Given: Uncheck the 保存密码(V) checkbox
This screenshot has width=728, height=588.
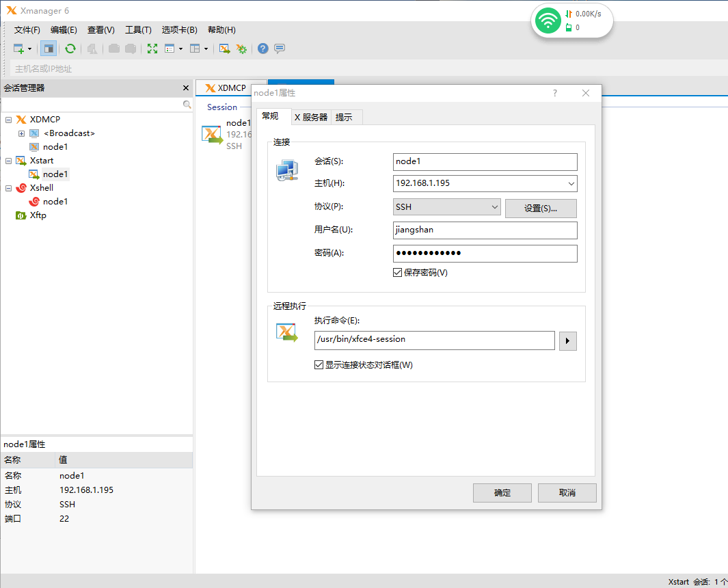Looking at the screenshot, I should [397, 273].
